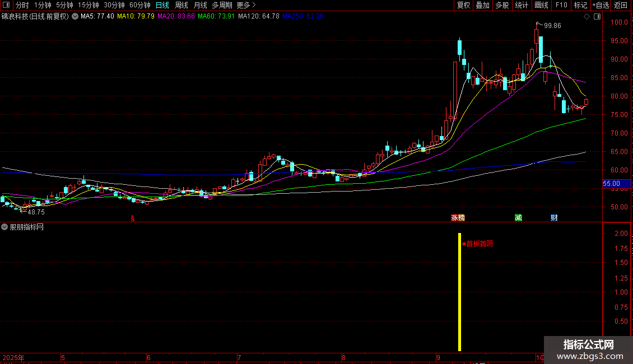Click the blue 财 financial report marker
The image size is (633, 364).
click(x=554, y=217)
